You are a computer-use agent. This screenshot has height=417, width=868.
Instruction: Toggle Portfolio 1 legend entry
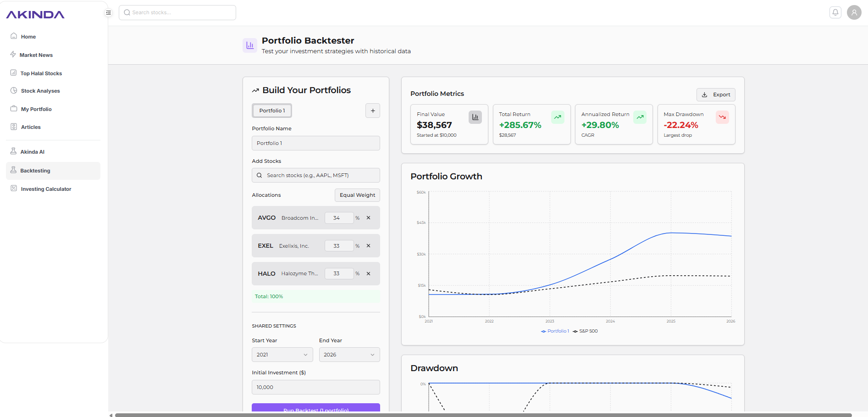[555, 331]
